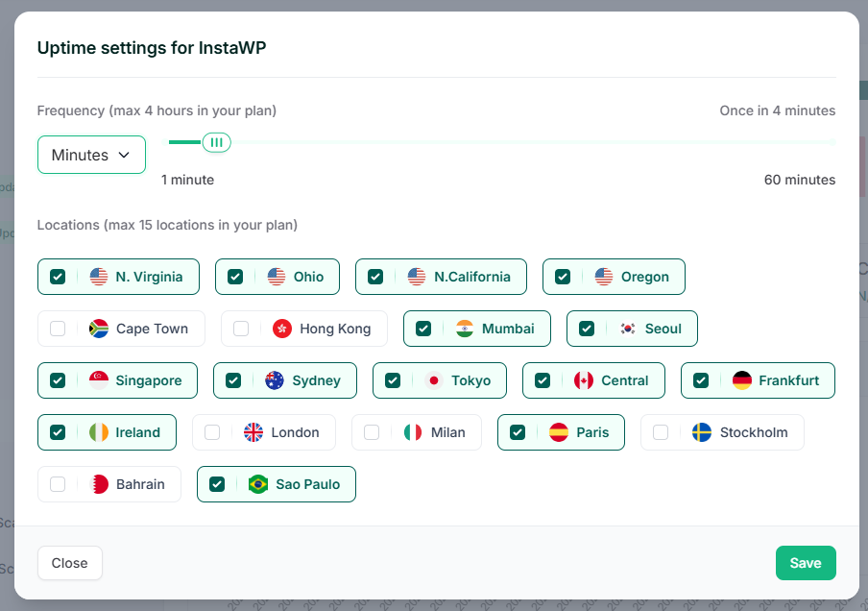Click the Singapore flag icon
The width and height of the screenshot is (868, 611).
click(x=99, y=380)
